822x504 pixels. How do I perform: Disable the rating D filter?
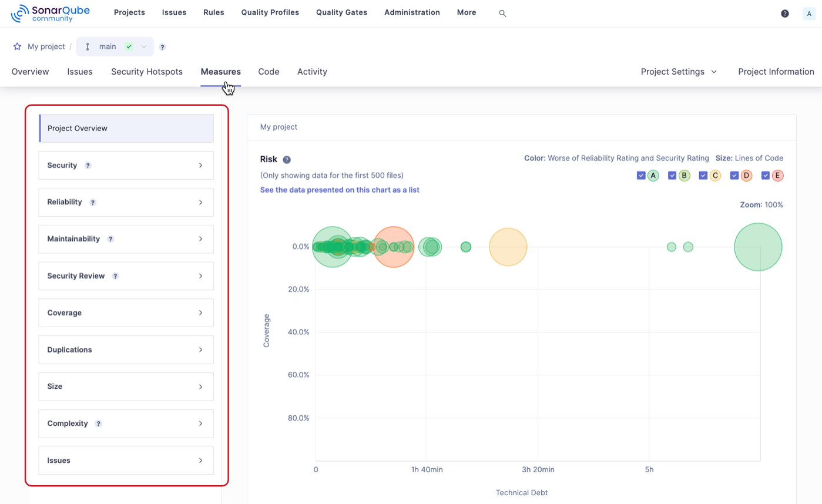[x=734, y=175]
